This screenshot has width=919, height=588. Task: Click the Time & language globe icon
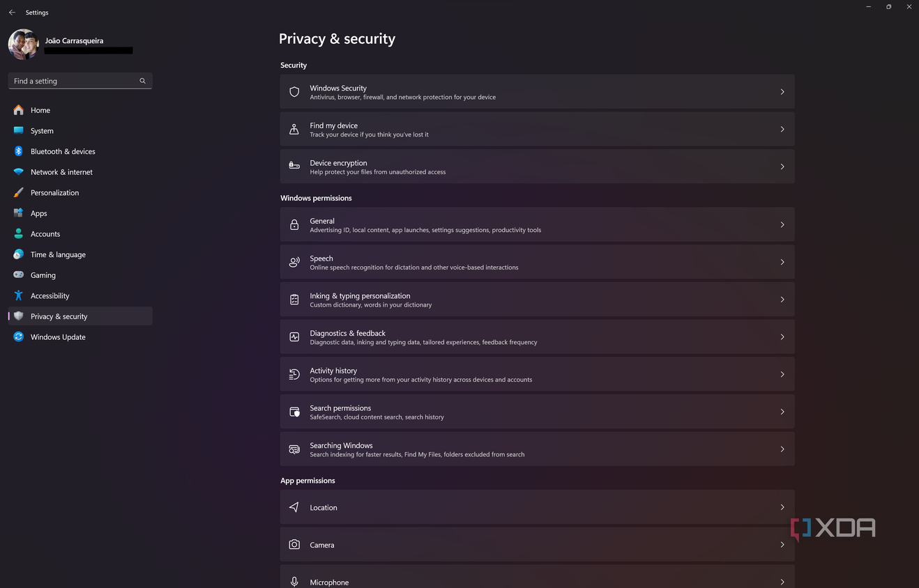click(x=19, y=254)
